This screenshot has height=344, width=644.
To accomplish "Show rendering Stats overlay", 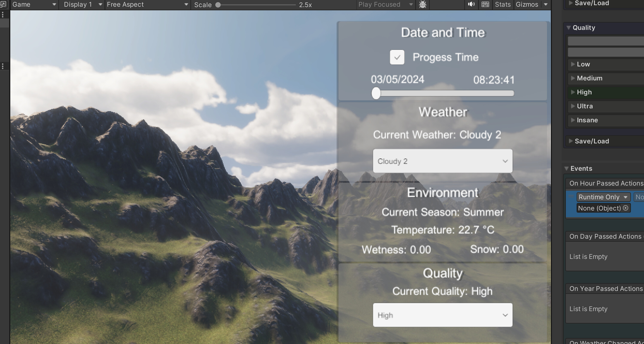I will click(x=503, y=5).
